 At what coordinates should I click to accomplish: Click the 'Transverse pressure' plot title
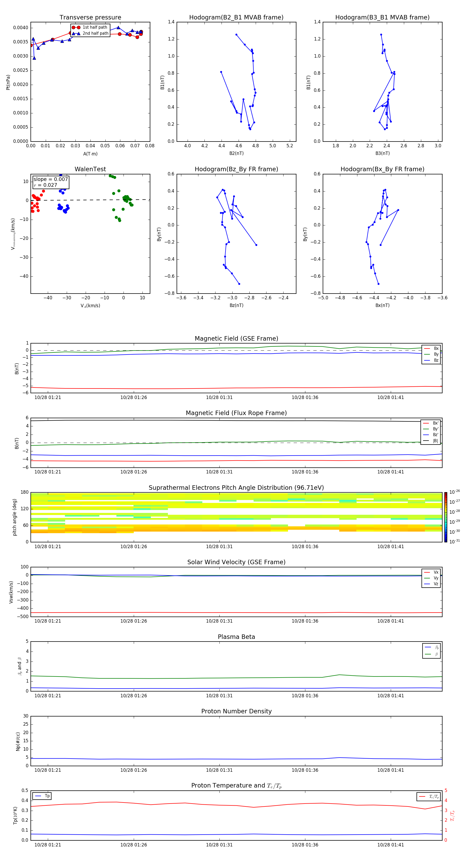[90, 18]
